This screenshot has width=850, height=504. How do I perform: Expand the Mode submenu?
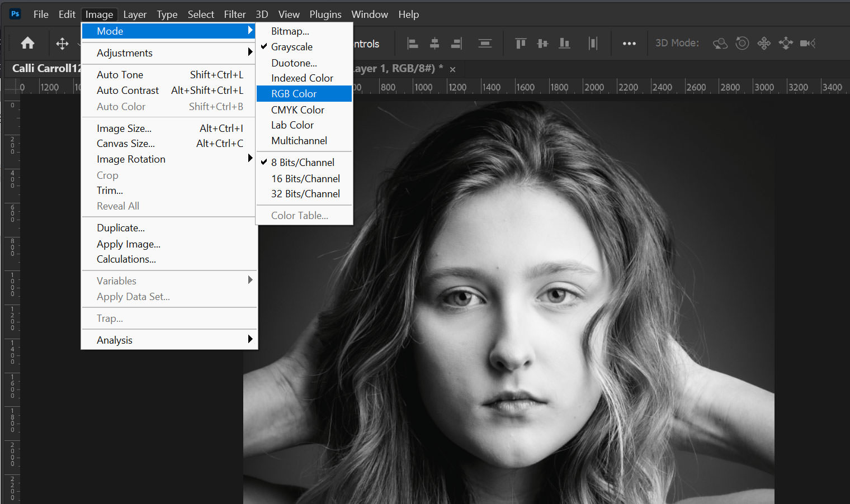tap(168, 31)
